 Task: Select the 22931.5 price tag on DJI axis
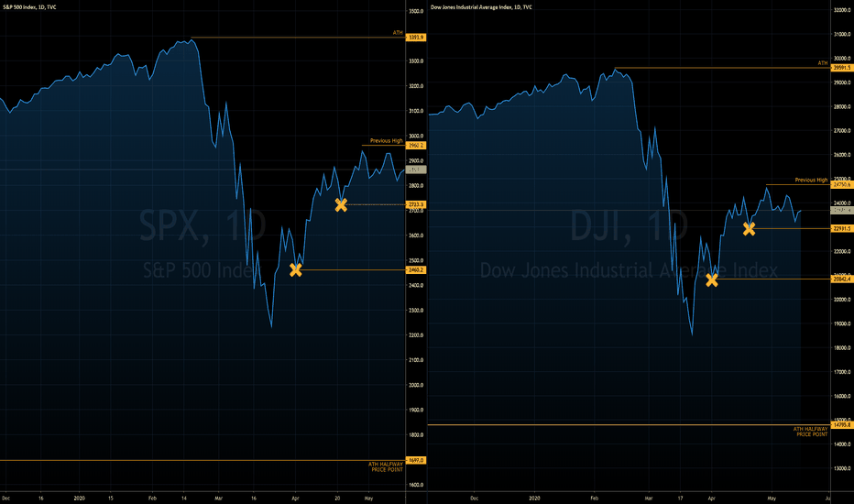click(x=842, y=229)
